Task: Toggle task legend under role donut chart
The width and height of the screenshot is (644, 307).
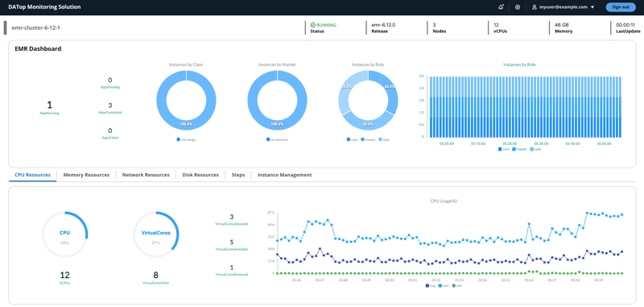Action: (x=384, y=139)
